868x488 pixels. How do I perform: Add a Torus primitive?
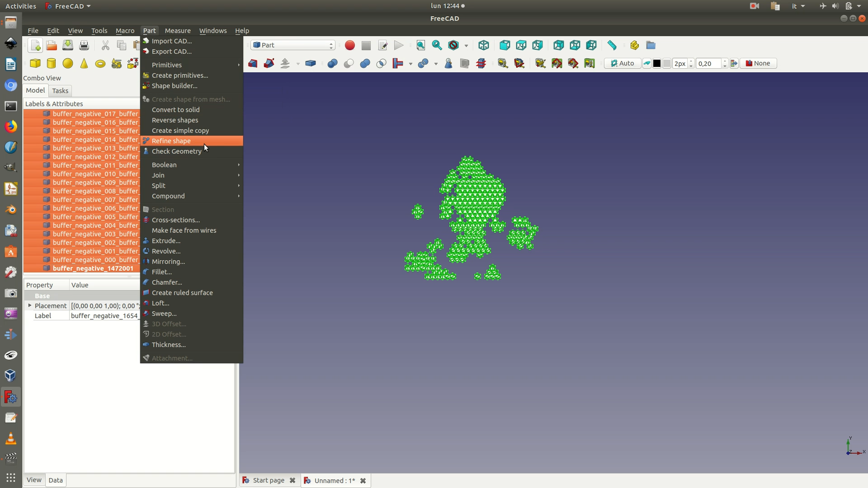[100, 64]
